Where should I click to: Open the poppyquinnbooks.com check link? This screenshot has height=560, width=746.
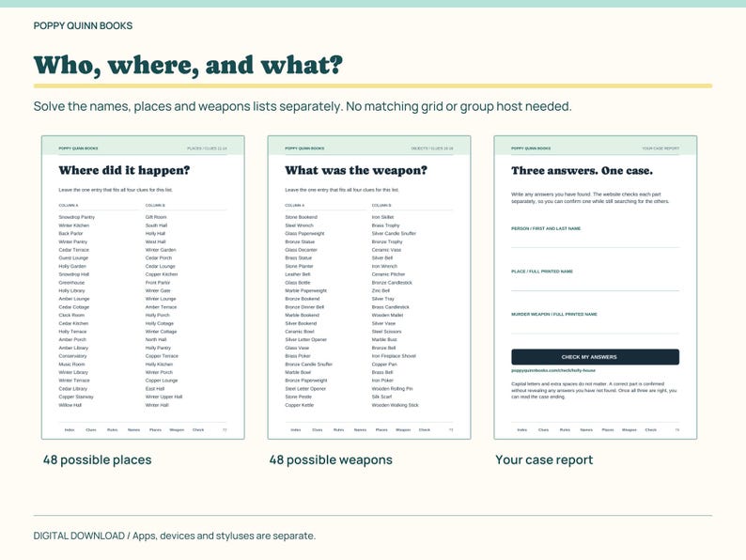[553, 370]
